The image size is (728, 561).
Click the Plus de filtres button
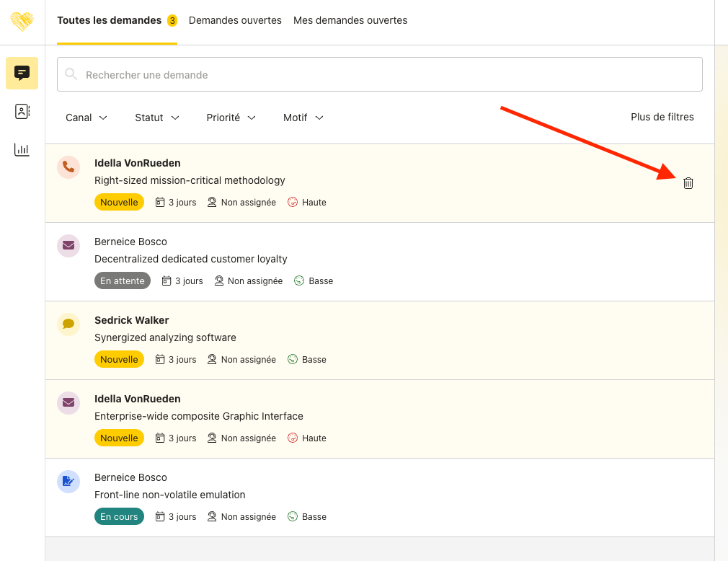click(662, 117)
